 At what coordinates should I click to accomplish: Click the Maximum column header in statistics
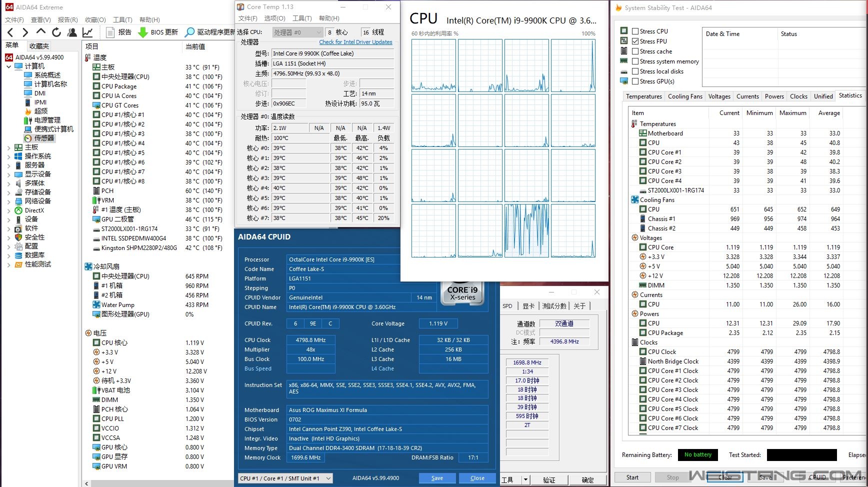click(792, 113)
